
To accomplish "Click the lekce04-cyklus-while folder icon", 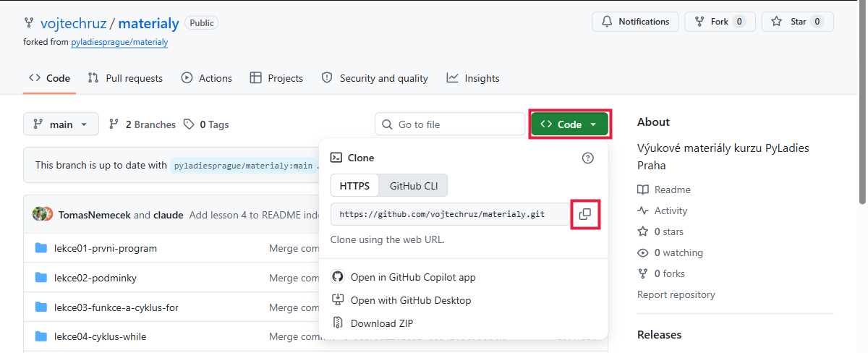I will pos(41,336).
